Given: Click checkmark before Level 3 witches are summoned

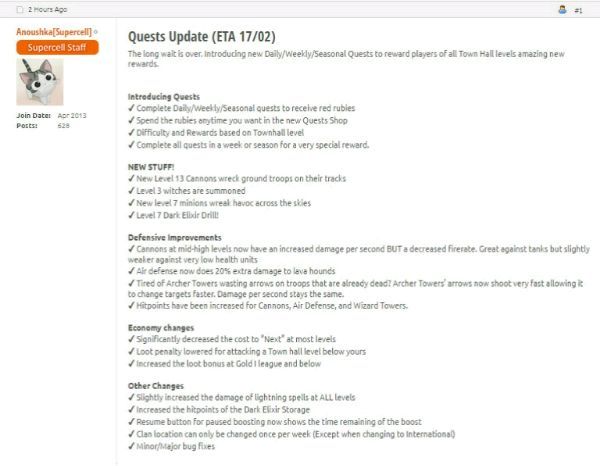Looking at the screenshot, I should [131, 190].
